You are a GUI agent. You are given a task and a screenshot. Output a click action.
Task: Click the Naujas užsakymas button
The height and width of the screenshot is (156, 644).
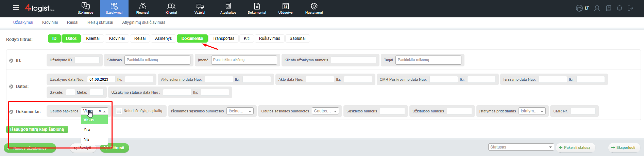pyautogui.click(x=30, y=148)
